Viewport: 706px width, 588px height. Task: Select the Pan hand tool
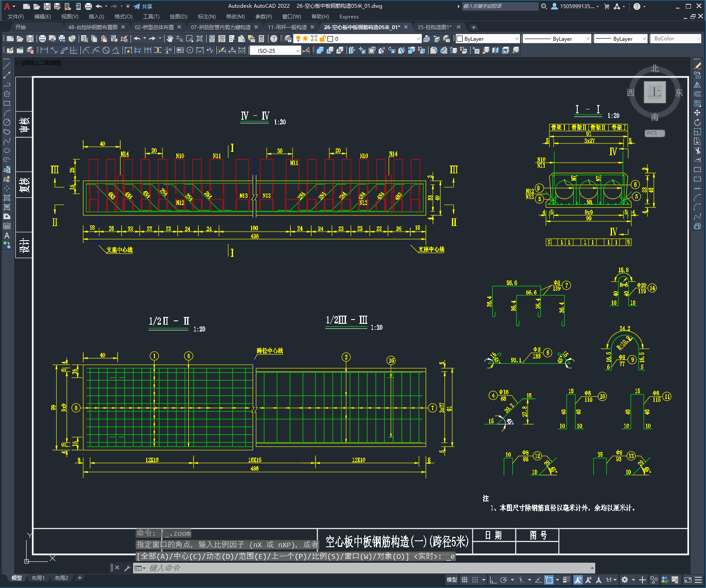click(170, 39)
